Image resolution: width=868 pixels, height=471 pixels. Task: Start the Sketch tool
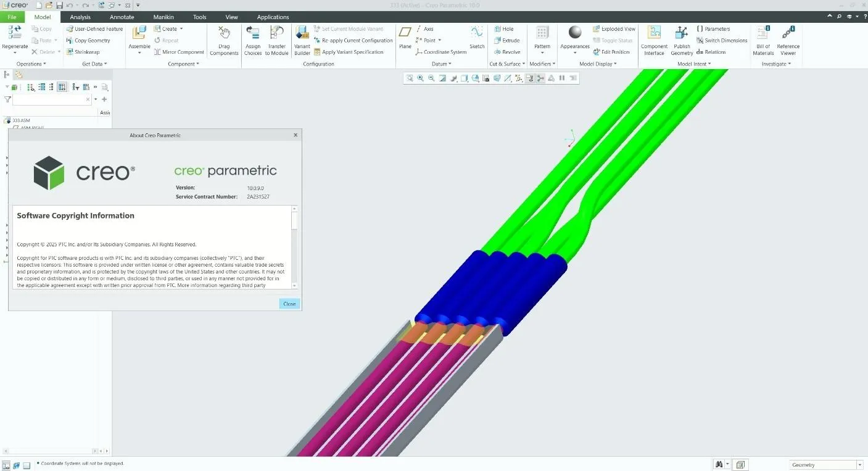coord(477,37)
